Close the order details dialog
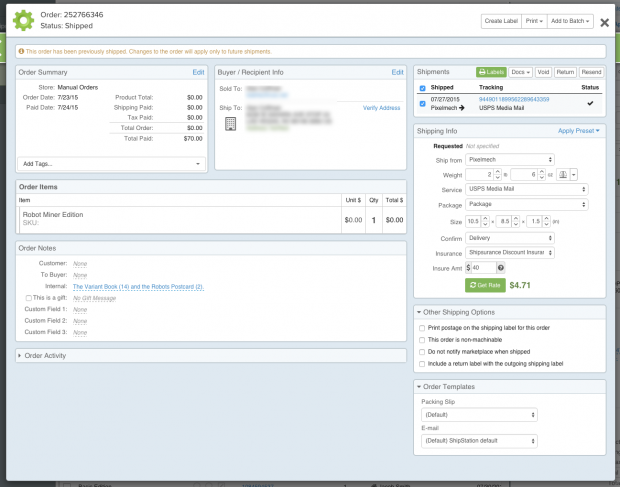The image size is (620, 487). coord(604,22)
